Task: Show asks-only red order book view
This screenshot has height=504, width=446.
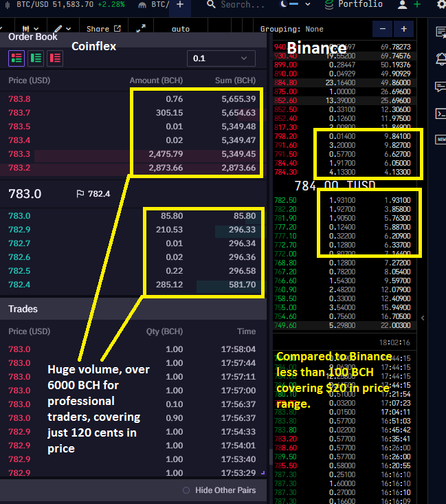Action: 55,58
